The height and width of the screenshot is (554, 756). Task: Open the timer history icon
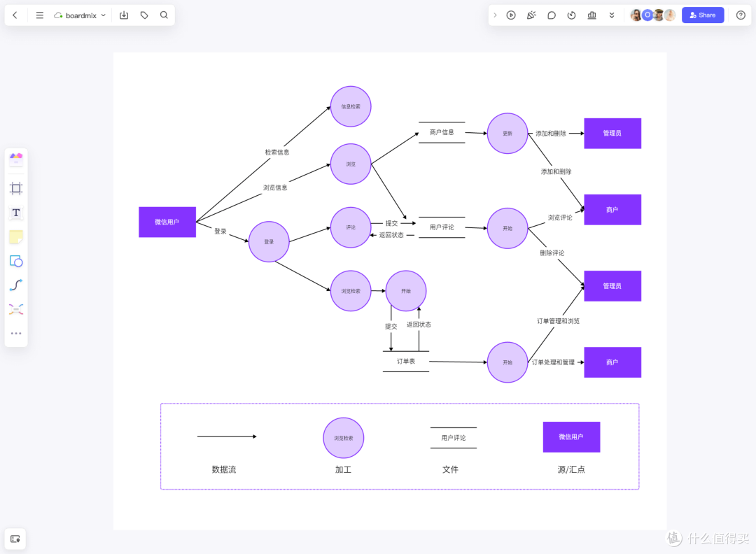[x=571, y=15]
